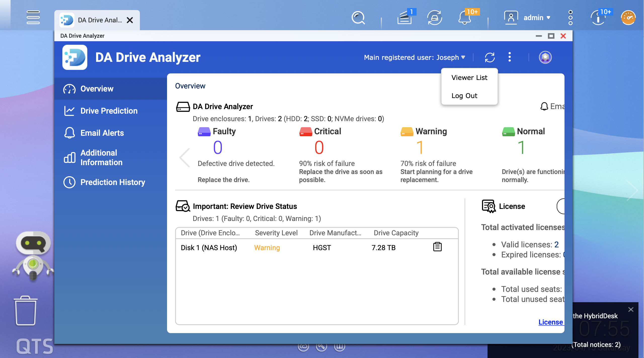
Task: Open the circular profile icon in header
Action: pos(545,57)
